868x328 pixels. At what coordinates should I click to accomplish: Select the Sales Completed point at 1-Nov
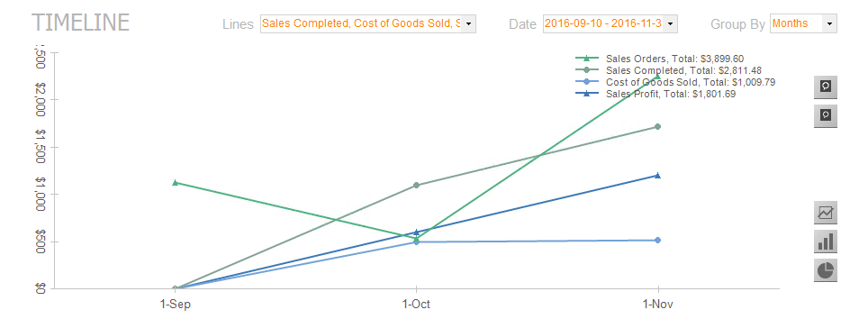pos(657,127)
